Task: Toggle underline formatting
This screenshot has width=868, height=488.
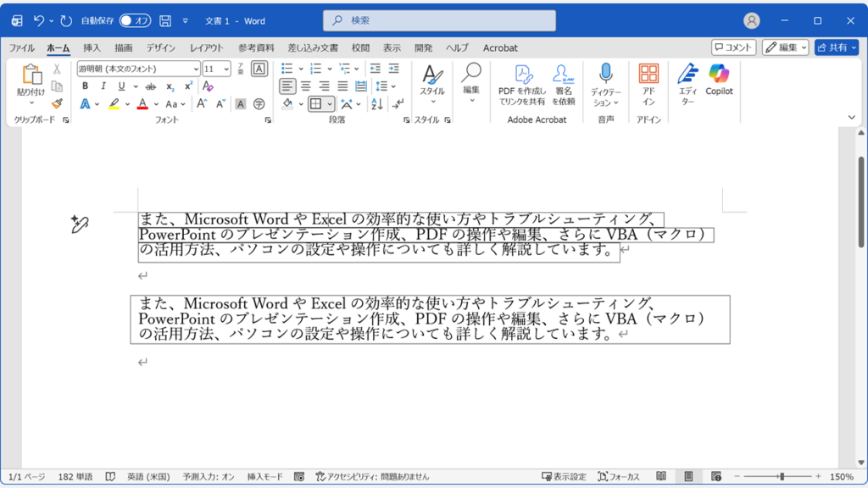Action: 121,85
